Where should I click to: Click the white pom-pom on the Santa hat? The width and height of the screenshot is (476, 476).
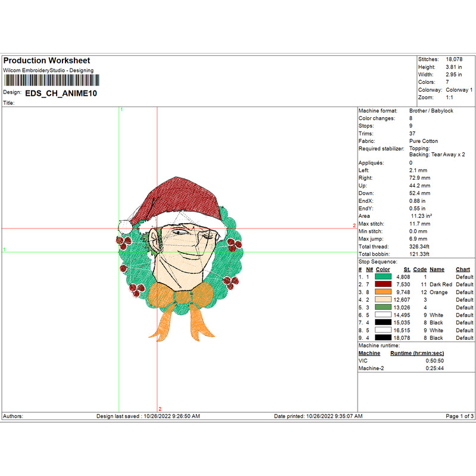click(125, 226)
